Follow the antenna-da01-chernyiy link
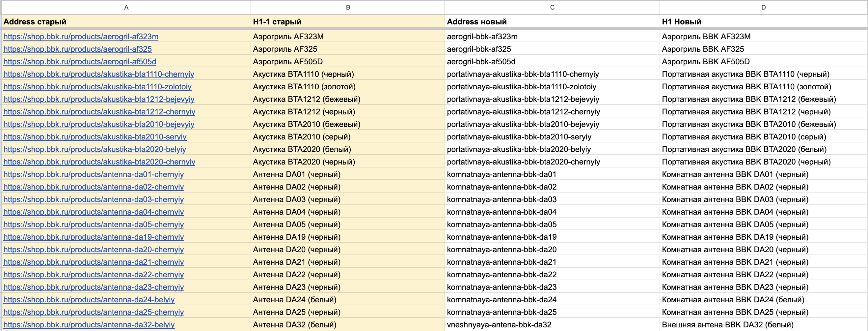Screen dimensions: 868x331 (94, 174)
